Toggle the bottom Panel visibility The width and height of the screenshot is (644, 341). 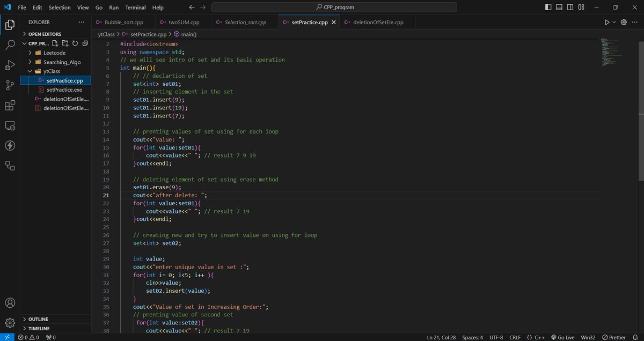click(559, 8)
